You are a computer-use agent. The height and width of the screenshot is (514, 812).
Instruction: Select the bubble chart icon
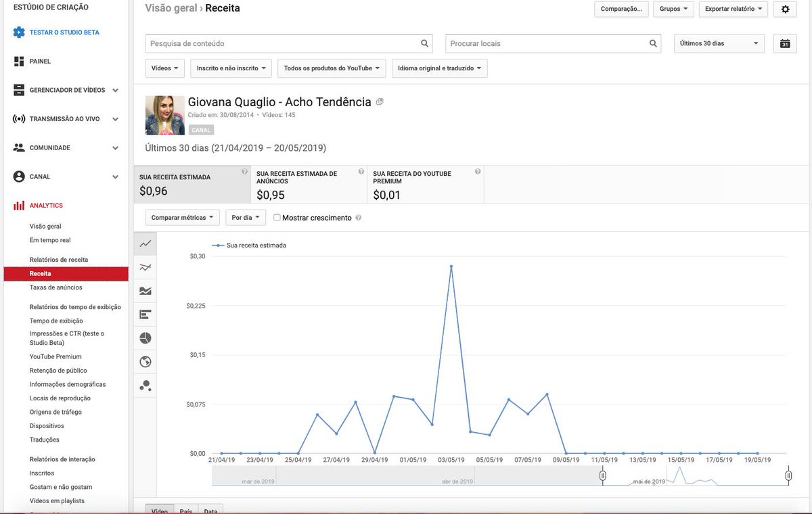point(145,385)
